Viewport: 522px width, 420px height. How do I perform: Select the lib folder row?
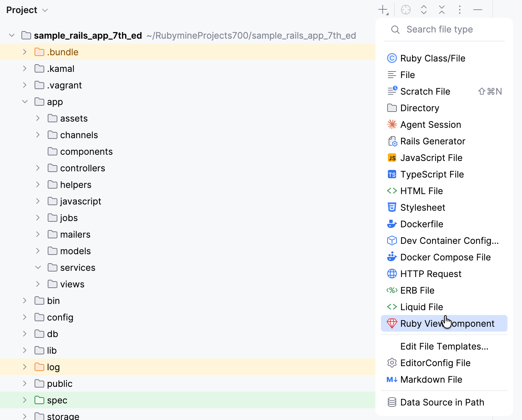coord(188,350)
